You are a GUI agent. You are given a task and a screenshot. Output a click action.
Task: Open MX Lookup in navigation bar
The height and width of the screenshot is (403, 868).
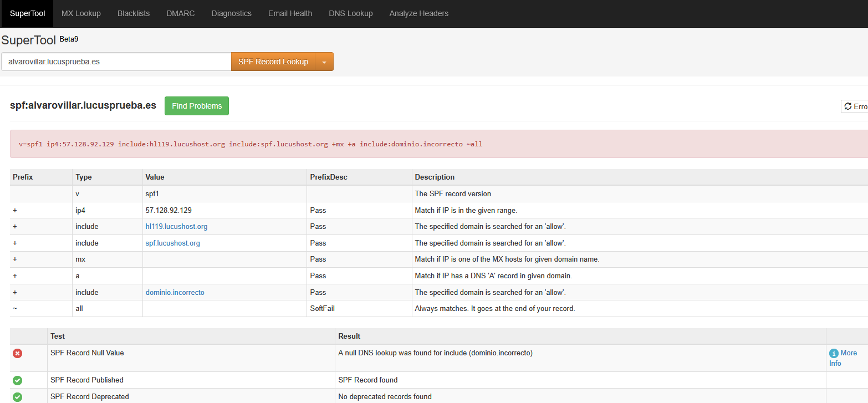point(81,13)
